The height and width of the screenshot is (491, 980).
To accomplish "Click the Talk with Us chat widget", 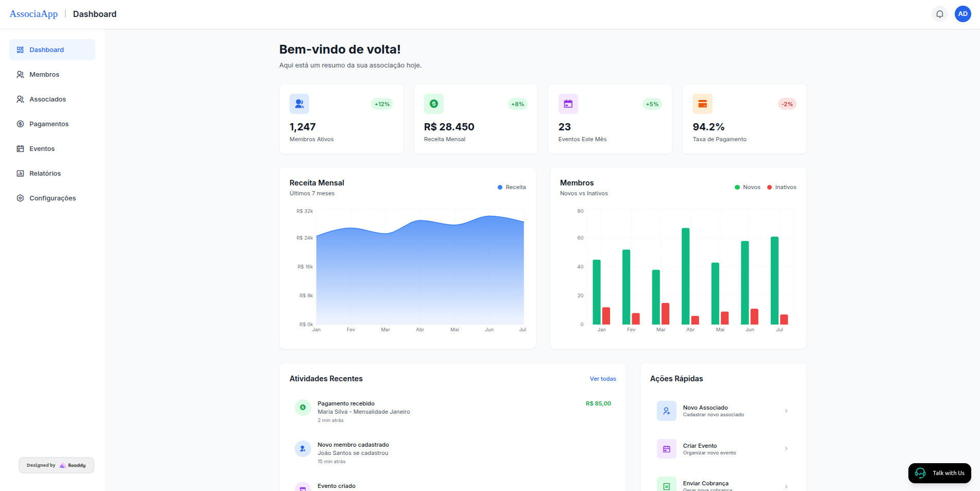I will click(939, 473).
